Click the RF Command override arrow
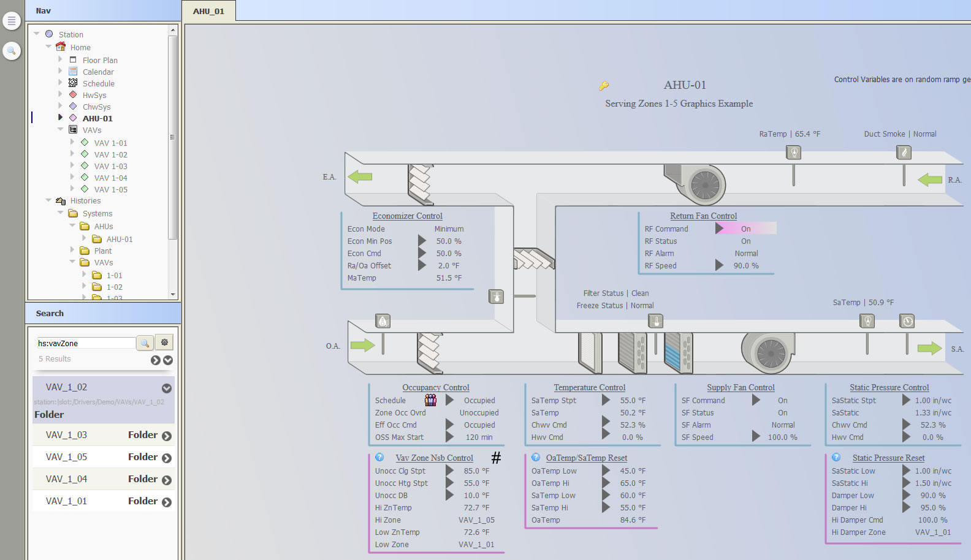The image size is (971, 560). coord(719,229)
